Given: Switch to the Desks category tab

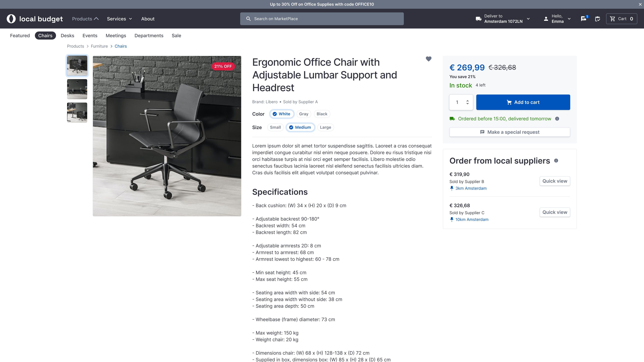Looking at the screenshot, I should (x=67, y=36).
